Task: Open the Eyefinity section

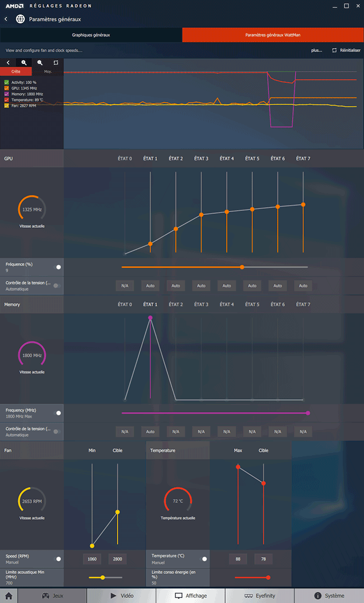Action: point(260,596)
